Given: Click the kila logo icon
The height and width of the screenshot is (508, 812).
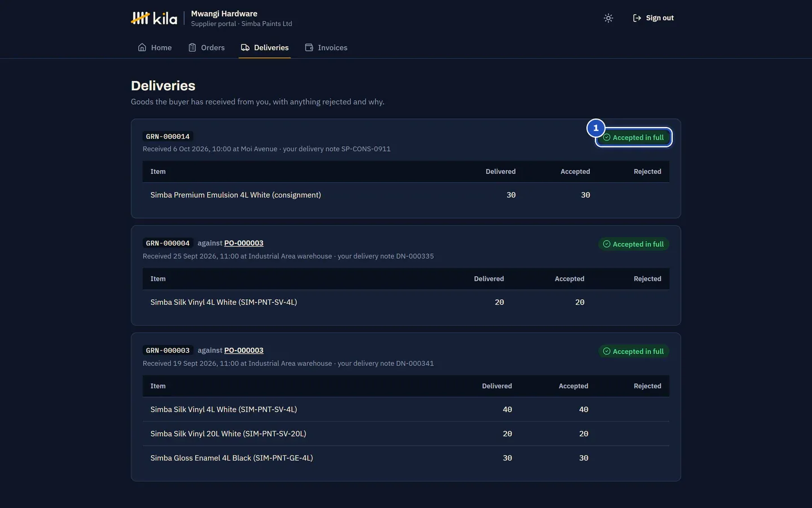Looking at the screenshot, I should [140, 18].
